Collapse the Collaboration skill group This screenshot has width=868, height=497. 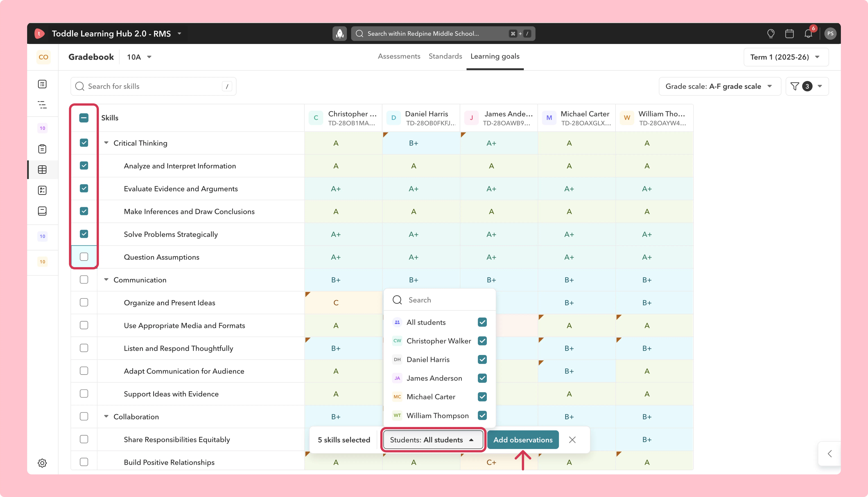click(x=106, y=416)
